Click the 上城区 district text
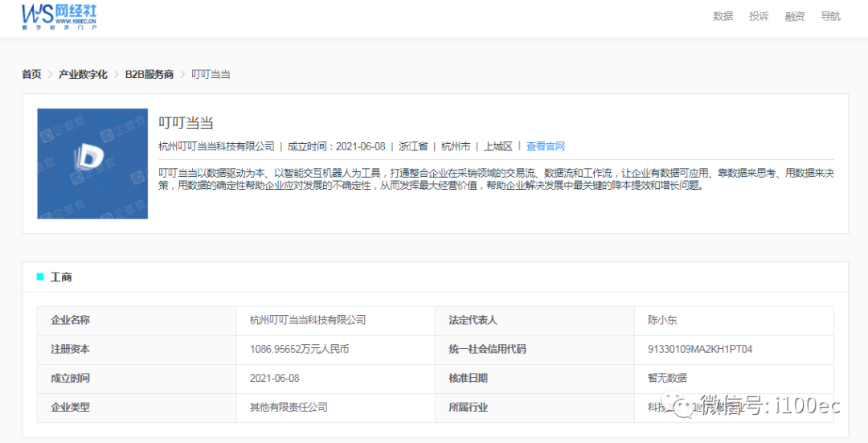 point(498,146)
